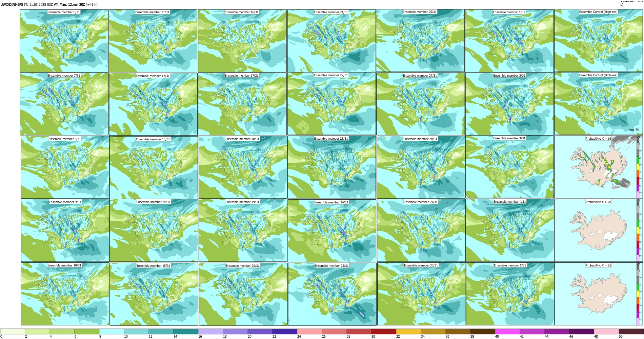The image size is (644, 339).
Task: Pick the lavender 16–18 legend swatch
Action: tap(210, 332)
